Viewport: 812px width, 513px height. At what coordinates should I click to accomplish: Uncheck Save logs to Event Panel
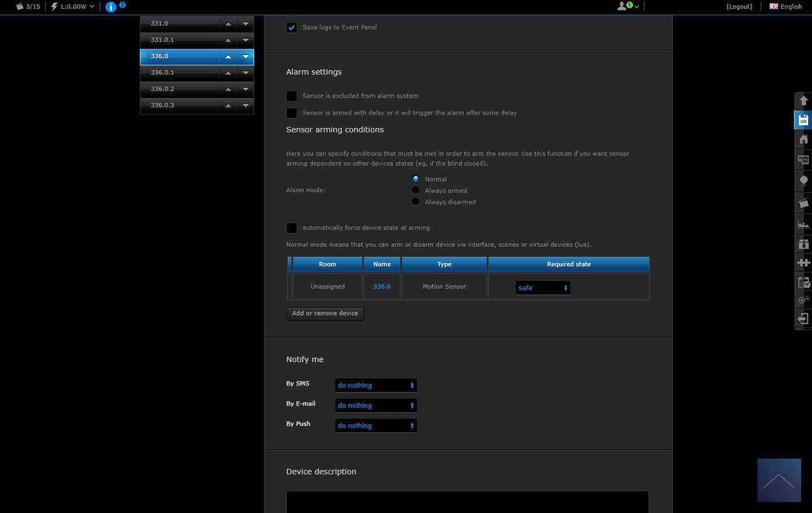point(292,27)
